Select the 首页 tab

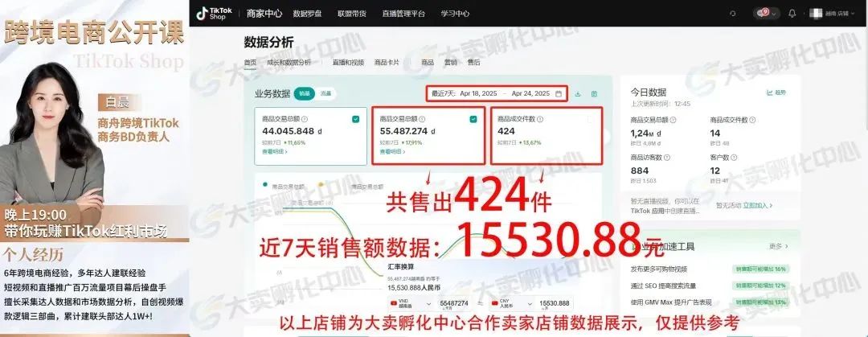[x=250, y=63]
